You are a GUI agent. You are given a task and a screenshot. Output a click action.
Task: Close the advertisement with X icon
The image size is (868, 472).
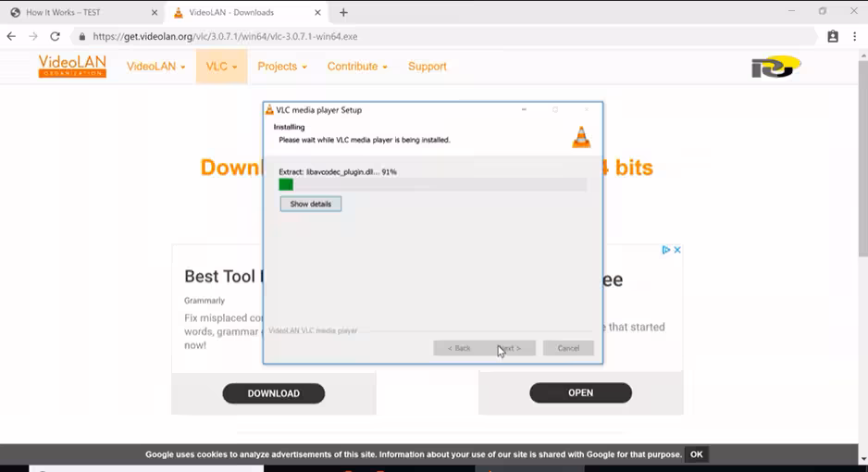tap(677, 250)
